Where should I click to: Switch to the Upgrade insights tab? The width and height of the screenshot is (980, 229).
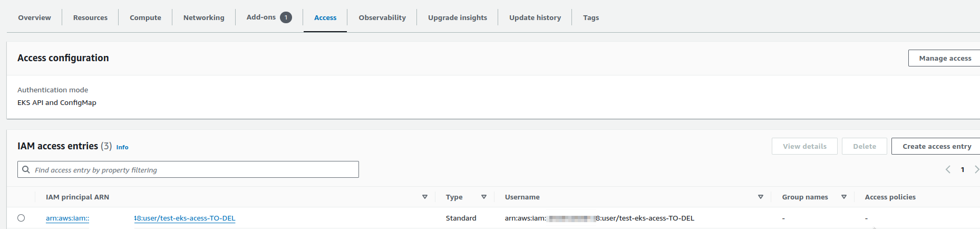pyautogui.click(x=458, y=17)
